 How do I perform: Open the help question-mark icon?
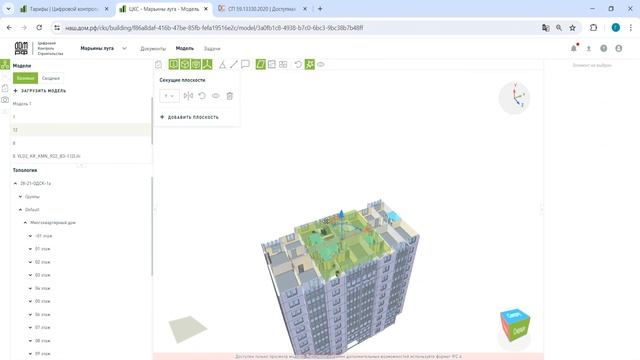pyautogui.click(x=604, y=48)
